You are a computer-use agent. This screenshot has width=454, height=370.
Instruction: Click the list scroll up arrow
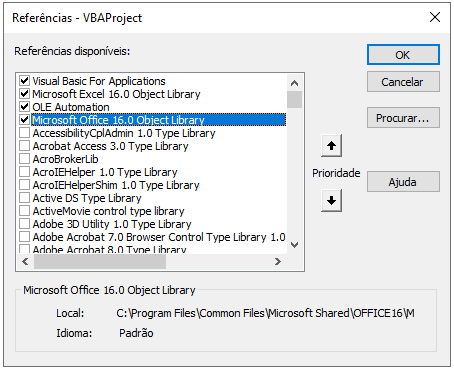294,83
